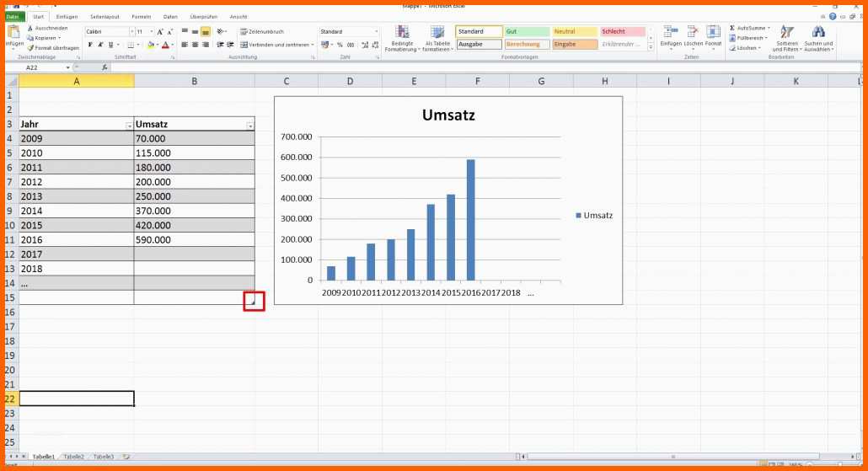Apply the Ausgabe cell style
Image resolution: width=868 pixels, height=471 pixels.
pyautogui.click(x=480, y=45)
